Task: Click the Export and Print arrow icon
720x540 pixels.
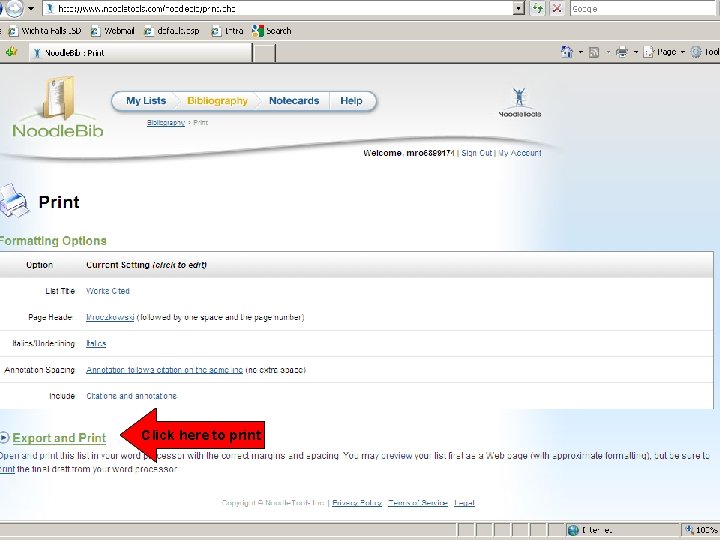Action: [x=5, y=438]
